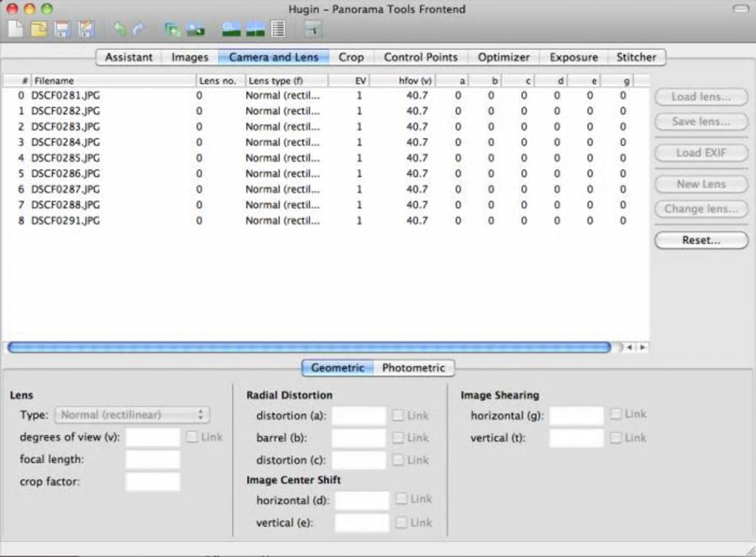Image resolution: width=756 pixels, height=557 pixels.
Task: Open the Preview panorama window icon
Action: [x=256, y=30]
